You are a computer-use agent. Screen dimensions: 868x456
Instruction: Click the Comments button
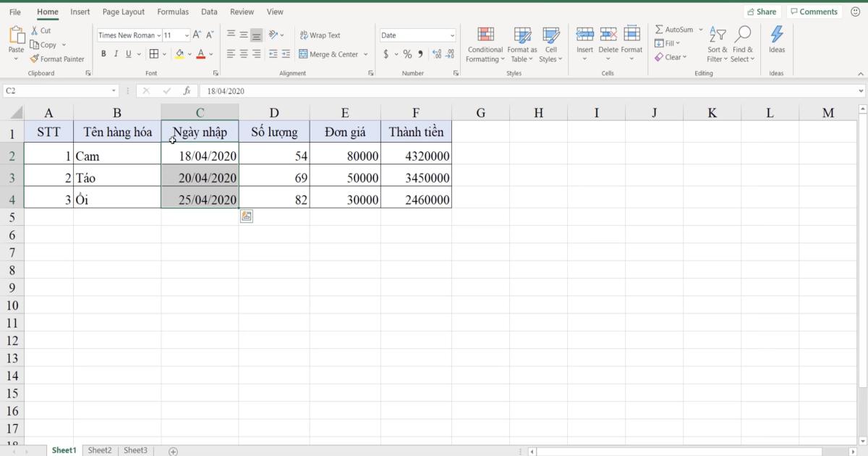[x=814, y=11]
